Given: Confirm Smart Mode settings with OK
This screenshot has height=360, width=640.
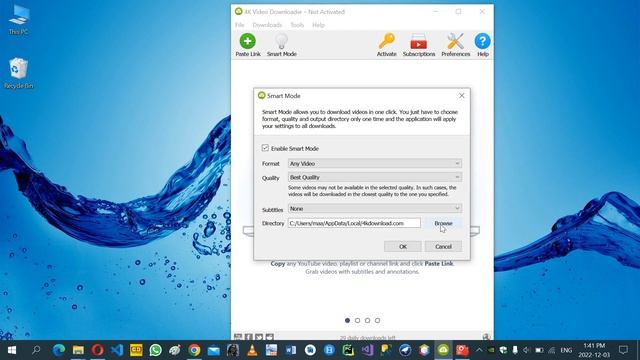Looking at the screenshot, I should pos(403,247).
